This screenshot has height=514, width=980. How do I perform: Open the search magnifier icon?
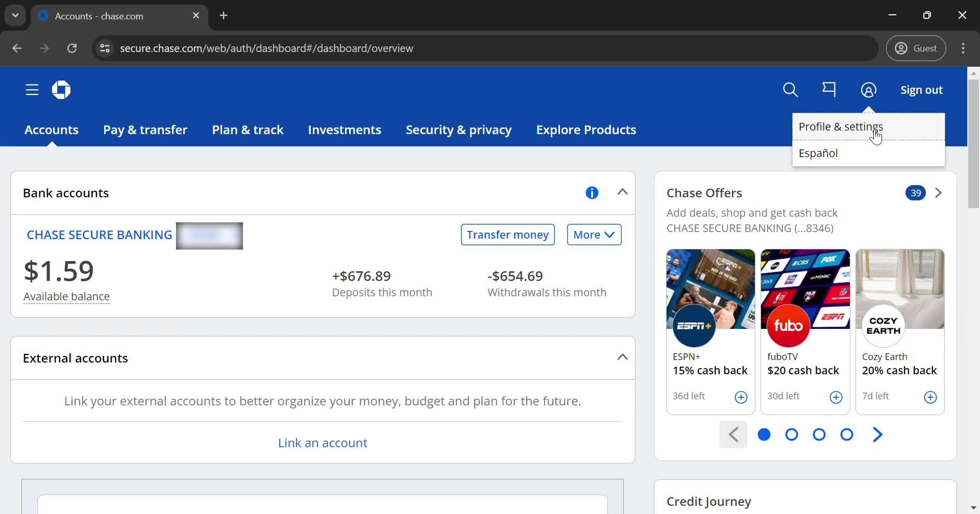click(x=790, y=90)
